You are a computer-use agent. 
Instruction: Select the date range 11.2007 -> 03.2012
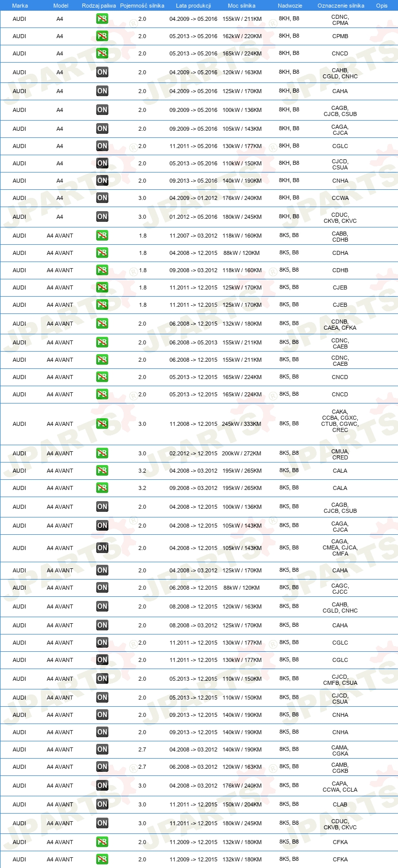[x=193, y=236]
